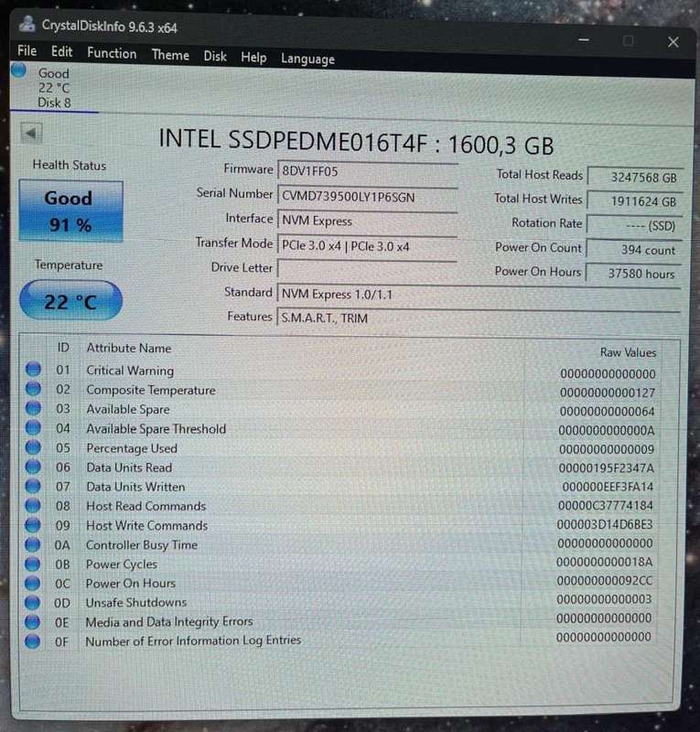Image resolution: width=700 pixels, height=732 pixels.
Task: Click the Total Host Reads value 3247568 GB
Action: click(636, 177)
